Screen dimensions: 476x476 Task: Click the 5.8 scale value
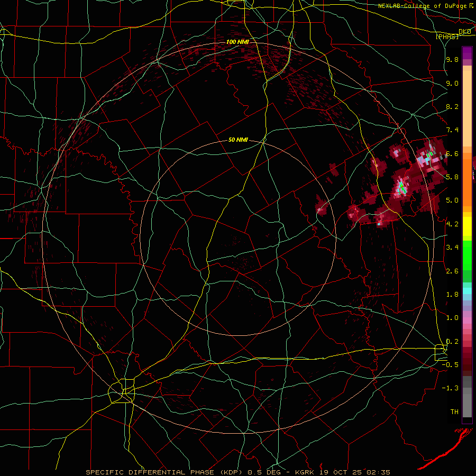point(452,177)
